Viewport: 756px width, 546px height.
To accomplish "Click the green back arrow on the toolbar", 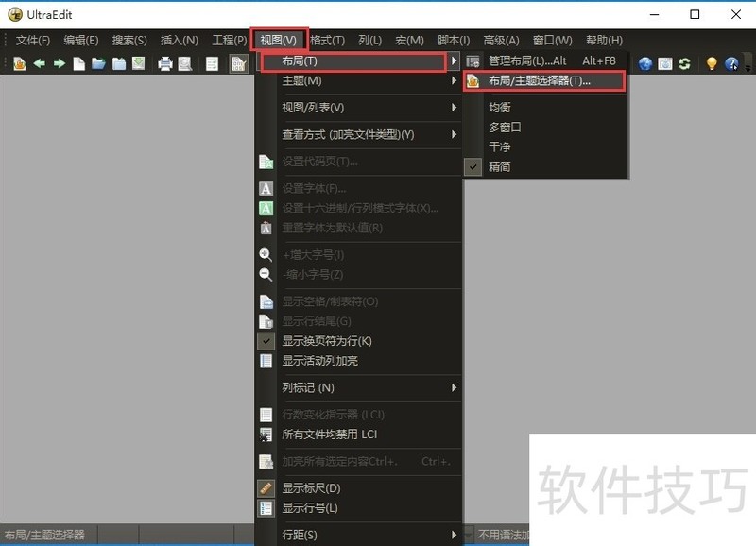I will [40, 63].
